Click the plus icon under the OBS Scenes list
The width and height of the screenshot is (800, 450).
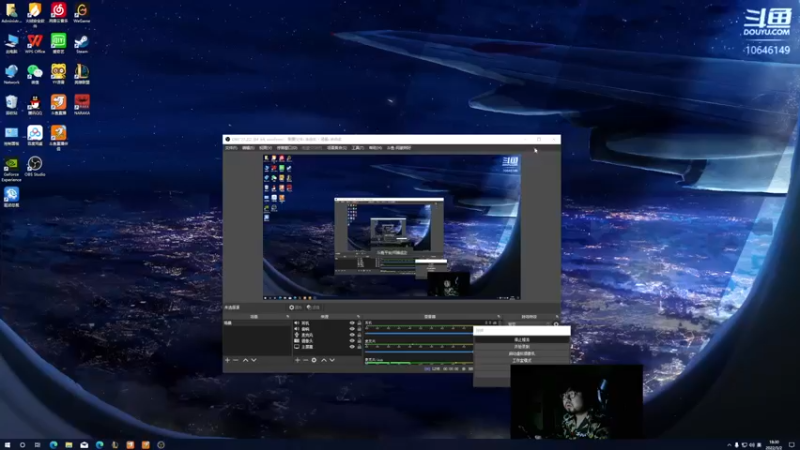(x=228, y=360)
